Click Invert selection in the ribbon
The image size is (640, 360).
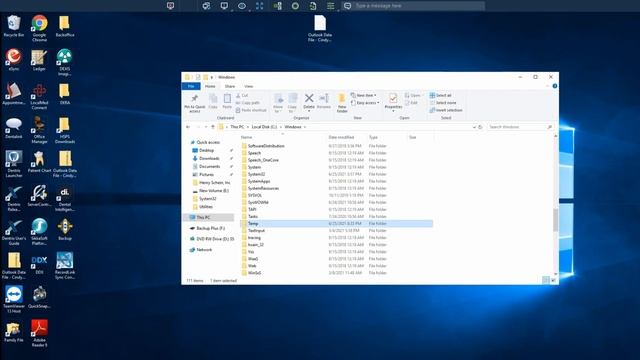[x=446, y=110]
